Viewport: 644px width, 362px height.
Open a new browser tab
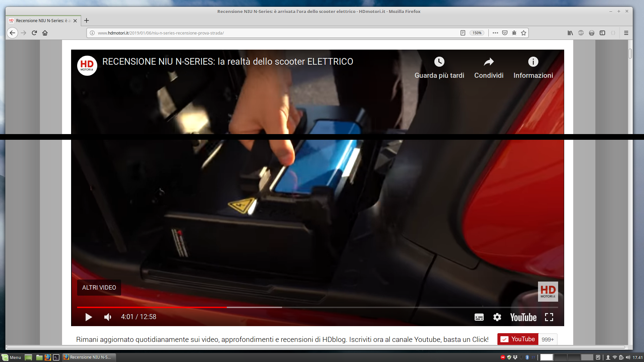click(87, 20)
